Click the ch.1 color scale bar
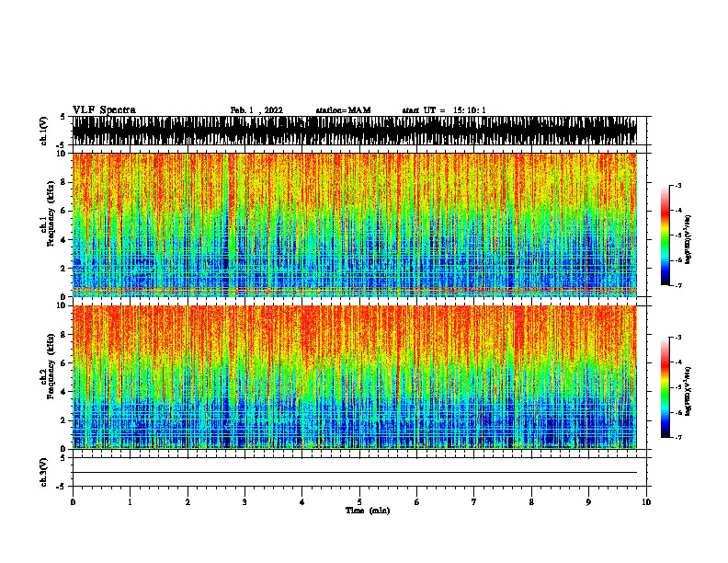The image size is (728, 563). coord(665,236)
